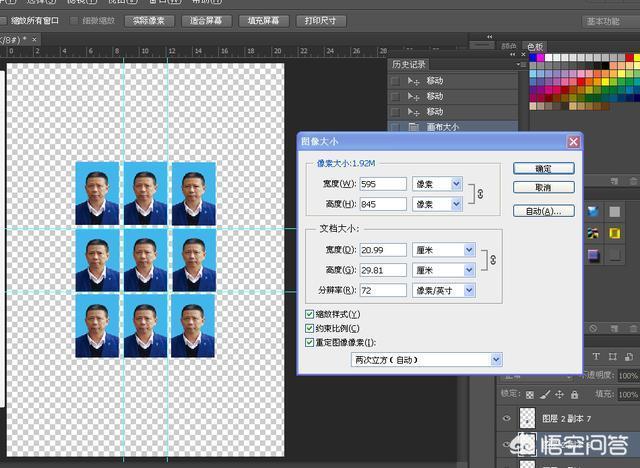This screenshot has height=468, width=640.
Task: Toggle the 约束比例 checkbox
Action: tap(309, 328)
